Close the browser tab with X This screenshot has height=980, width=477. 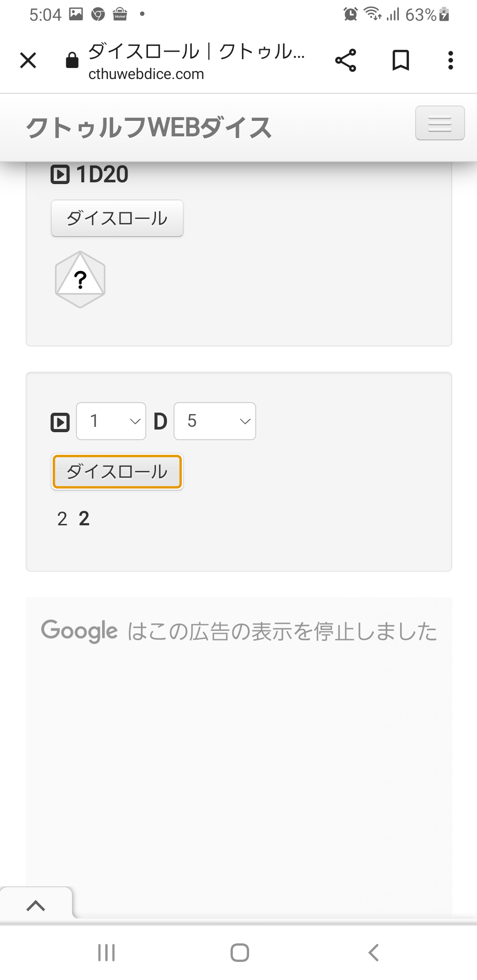tap(28, 60)
